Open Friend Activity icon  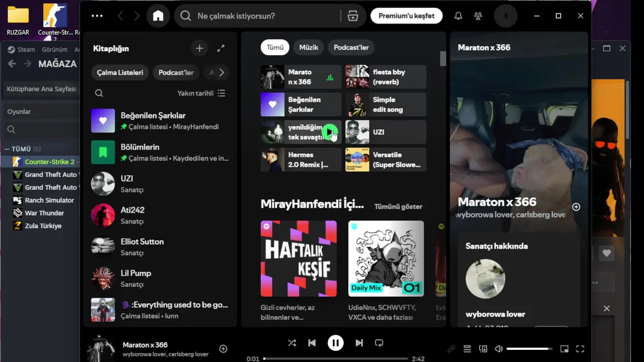point(478,16)
